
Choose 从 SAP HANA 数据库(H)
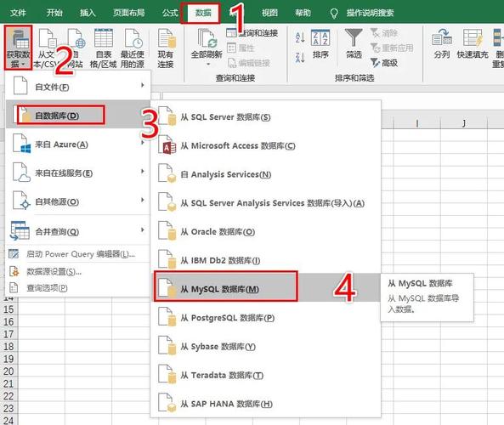(x=266, y=404)
